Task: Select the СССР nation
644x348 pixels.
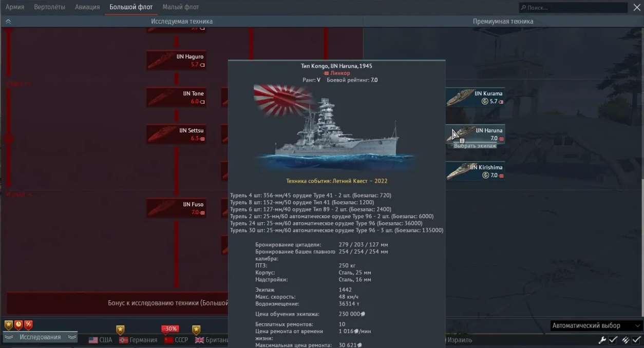Action: 176,340
